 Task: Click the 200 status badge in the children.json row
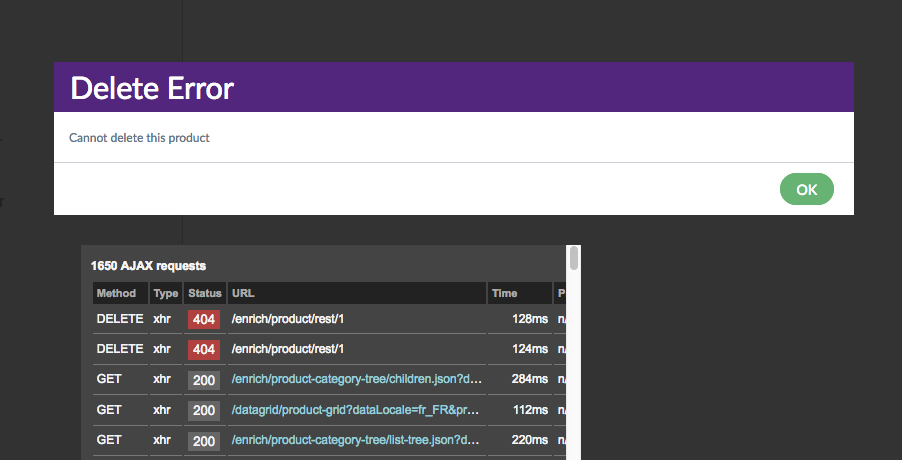click(x=204, y=380)
